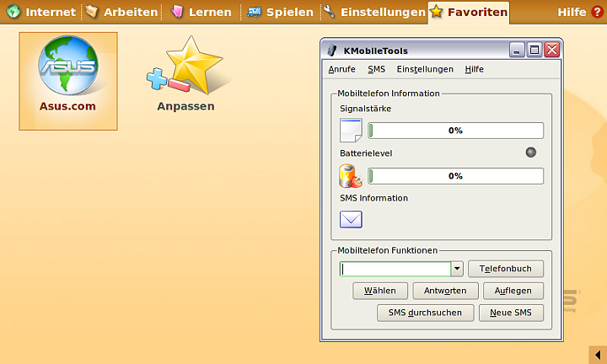Click the Batterielevel progress bar
Viewport: 607px width, 364px height.
(x=455, y=176)
